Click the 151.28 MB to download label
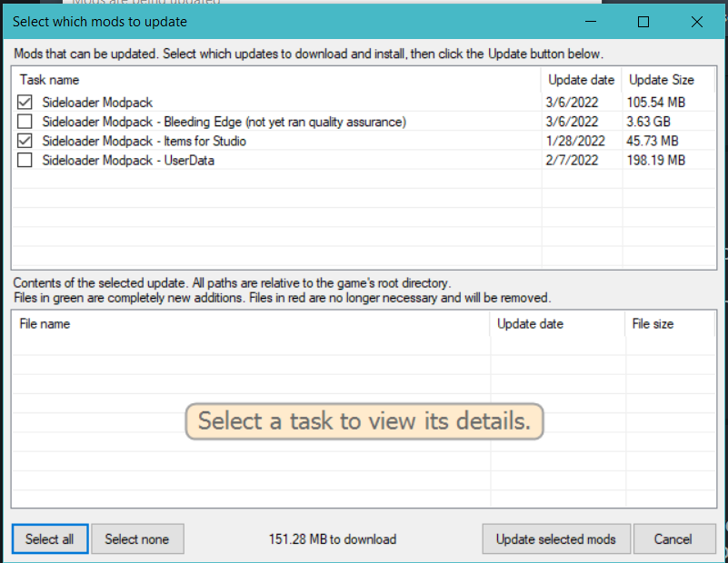Screen dimensions: 728x563 click(x=333, y=539)
